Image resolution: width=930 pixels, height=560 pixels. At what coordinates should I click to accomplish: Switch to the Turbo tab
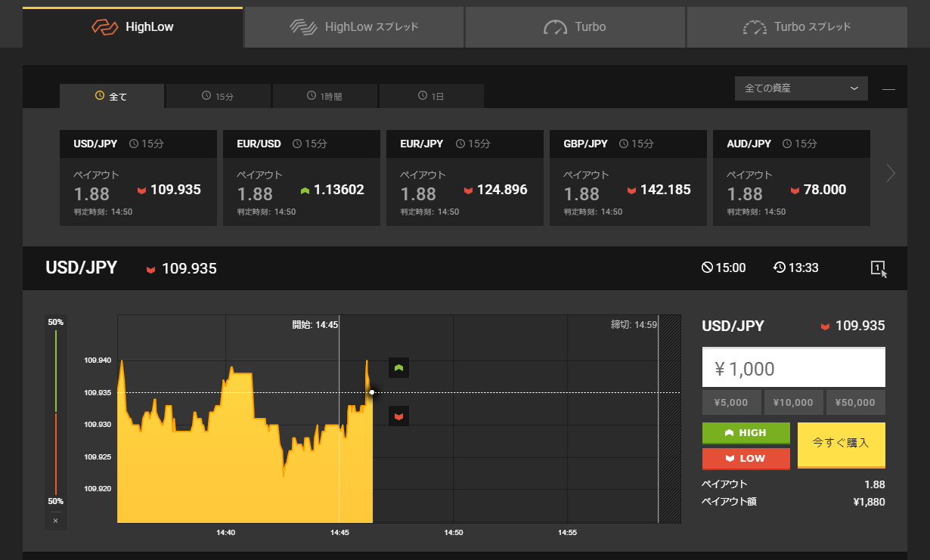pos(575,27)
